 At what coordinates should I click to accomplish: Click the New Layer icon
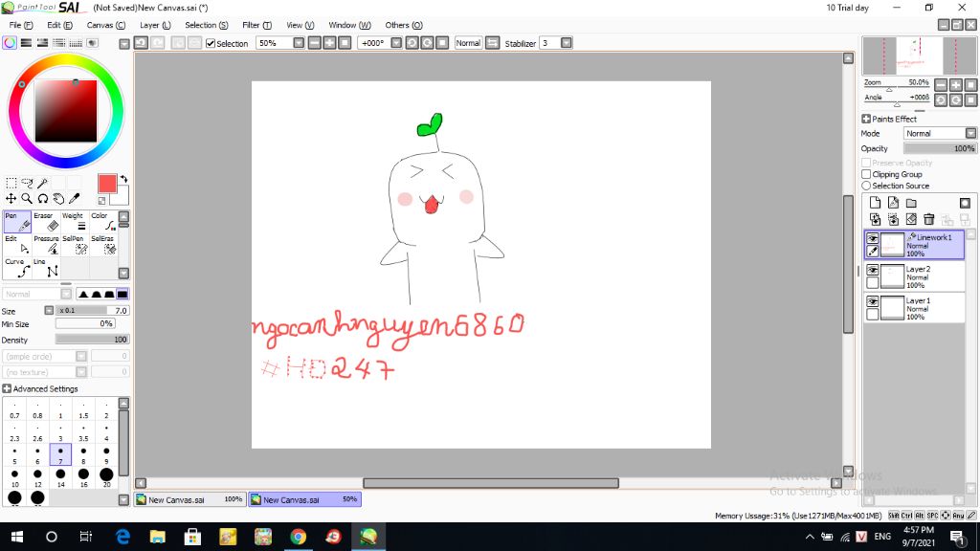click(875, 203)
